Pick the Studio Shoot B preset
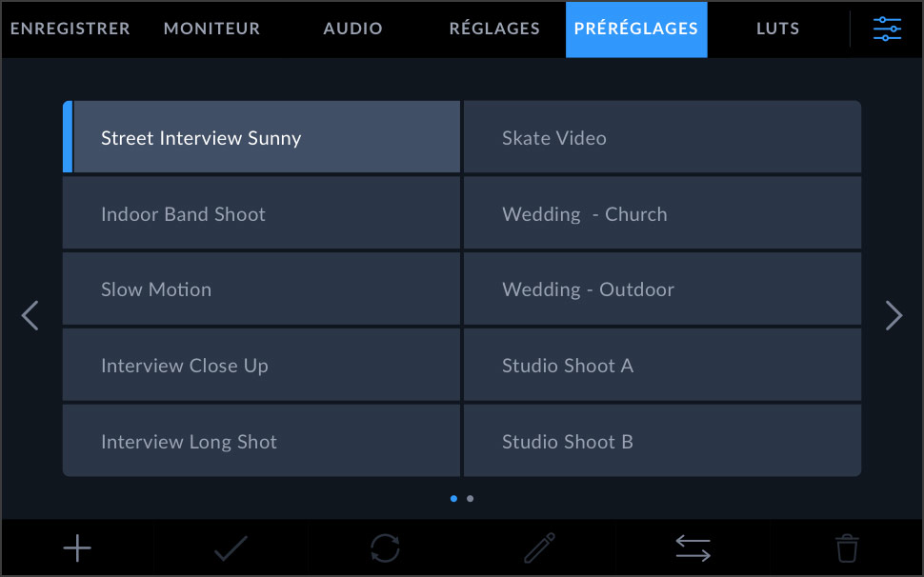924x577 pixels. click(x=662, y=441)
